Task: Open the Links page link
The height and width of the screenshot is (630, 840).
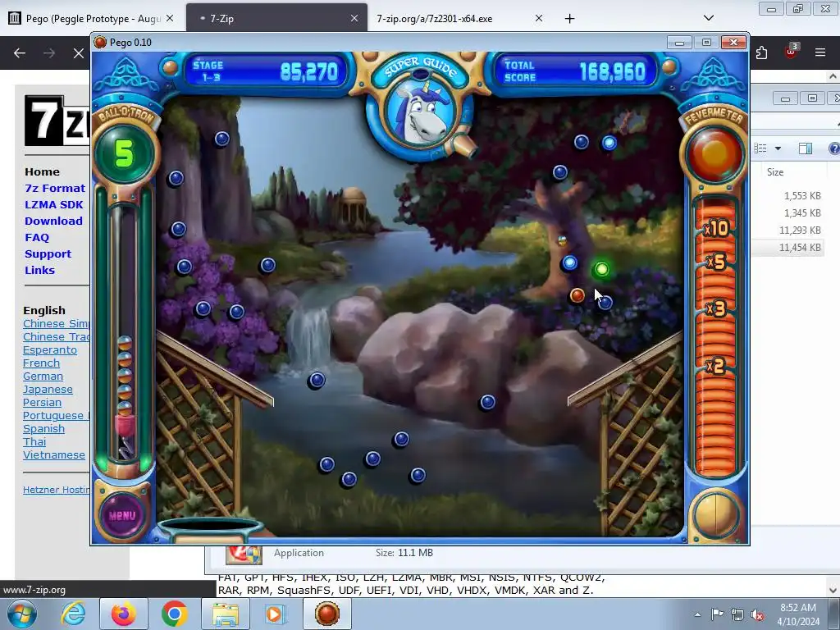Action: coord(39,271)
